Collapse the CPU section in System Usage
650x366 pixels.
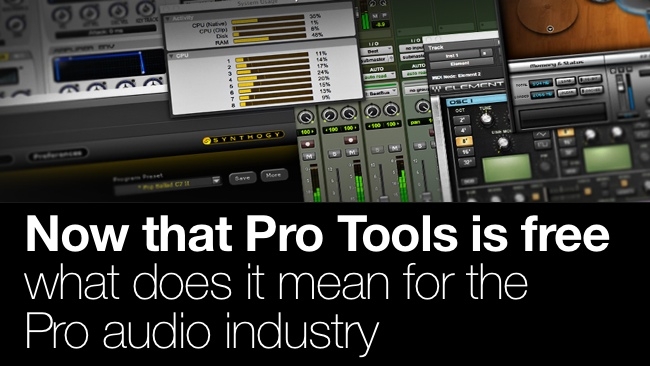(171, 56)
